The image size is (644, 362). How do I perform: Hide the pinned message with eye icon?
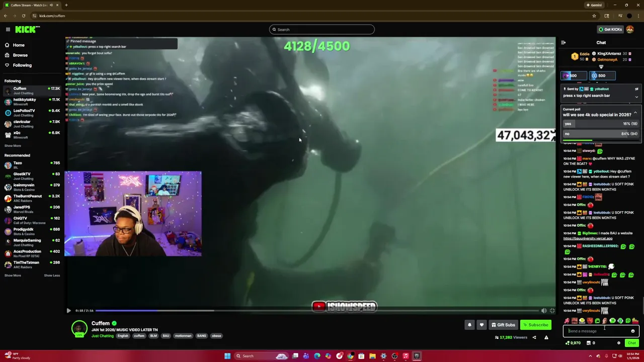click(636, 89)
